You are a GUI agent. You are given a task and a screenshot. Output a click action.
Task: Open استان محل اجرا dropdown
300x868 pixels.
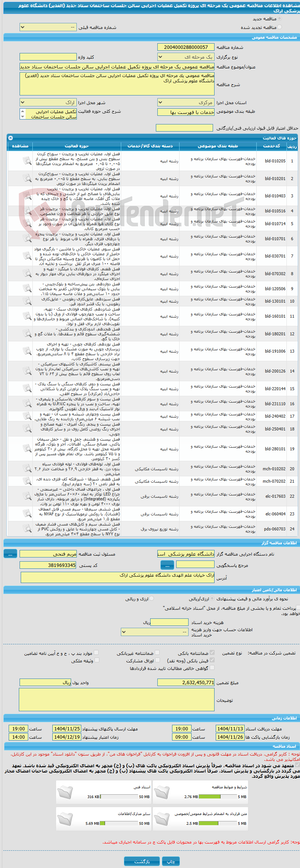(x=186, y=102)
